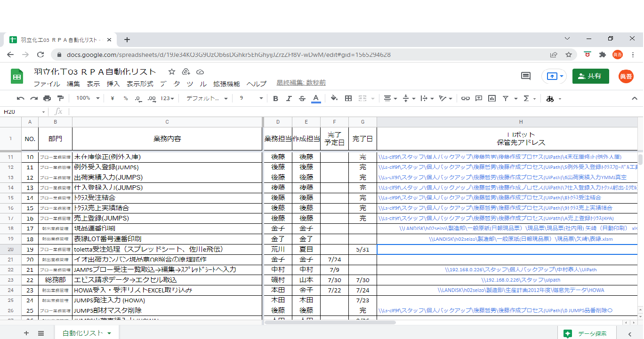View cloud save status icon
Screen dimensions: 644x339
(x=200, y=72)
